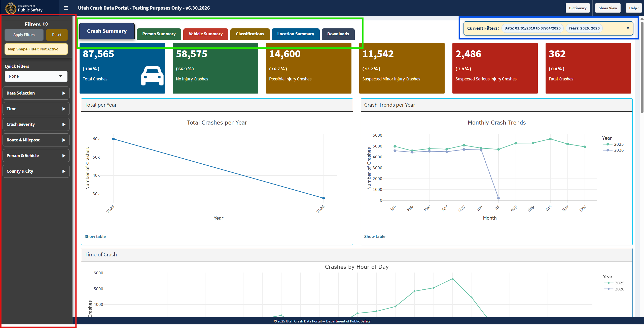644x328 pixels.
Task: Click the Suspected Minor Injury Crashes card
Action: [x=402, y=68]
